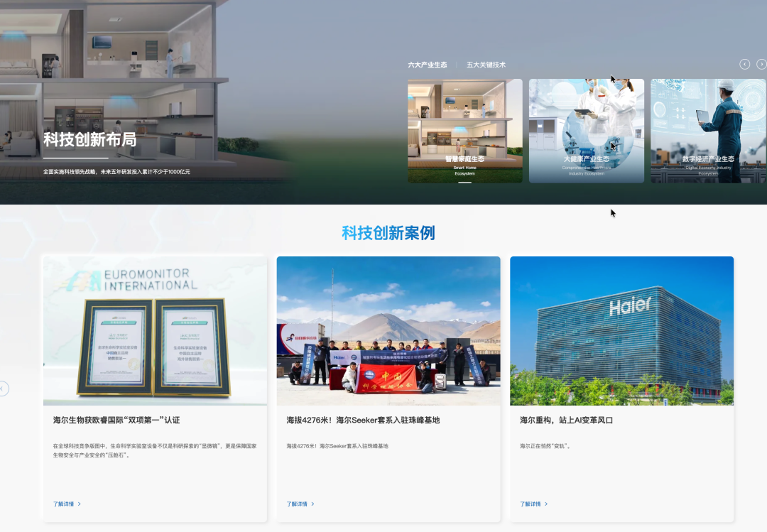
Task: Click the 科技创新案例 section heading
Action: coord(388,233)
